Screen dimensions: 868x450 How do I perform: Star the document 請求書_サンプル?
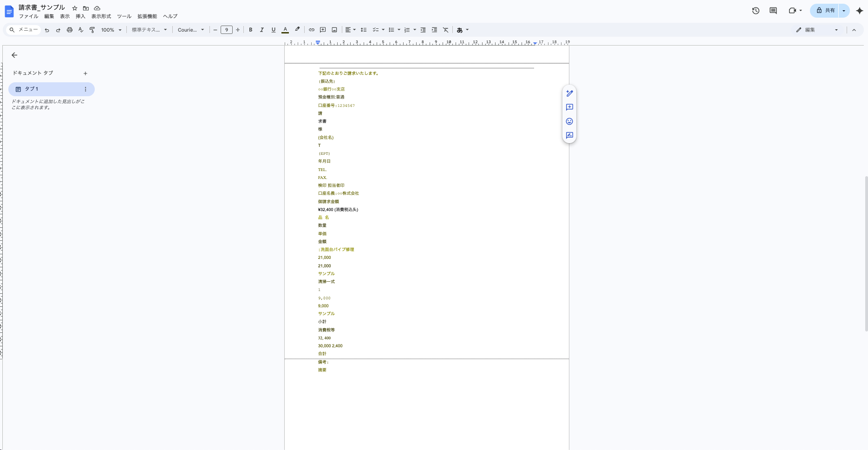coord(75,8)
